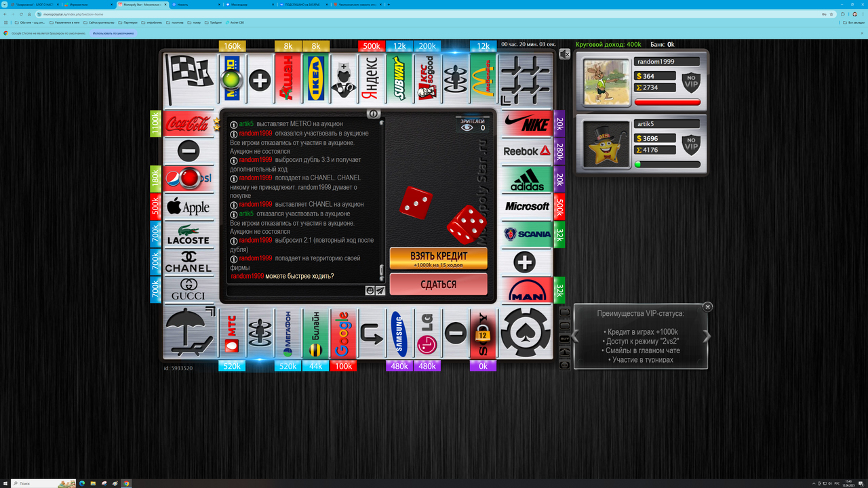
Task: Click the casino chip corner cell
Action: [x=526, y=332]
